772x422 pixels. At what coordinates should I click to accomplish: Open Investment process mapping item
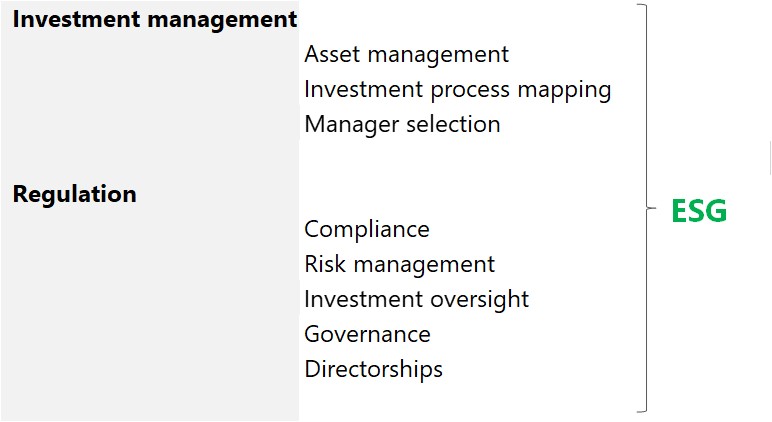[458, 90]
